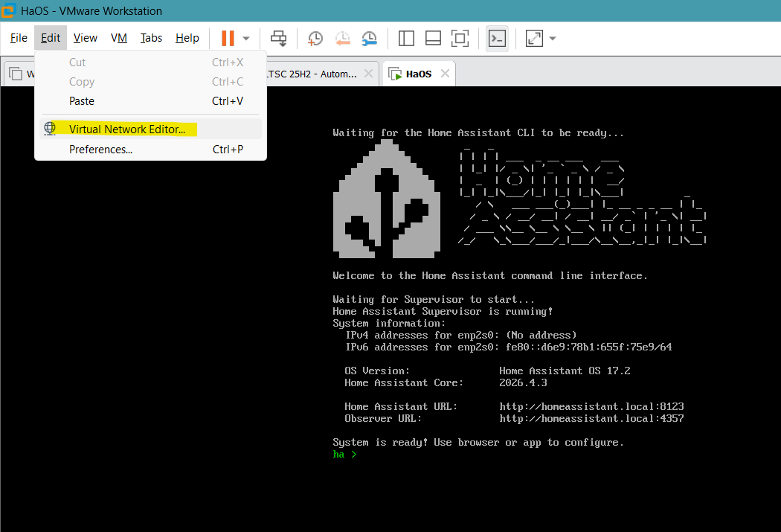This screenshot has height=532, width=781.
Task: Expand the stretch guest dropdown arrow
Action: [553, 39]
